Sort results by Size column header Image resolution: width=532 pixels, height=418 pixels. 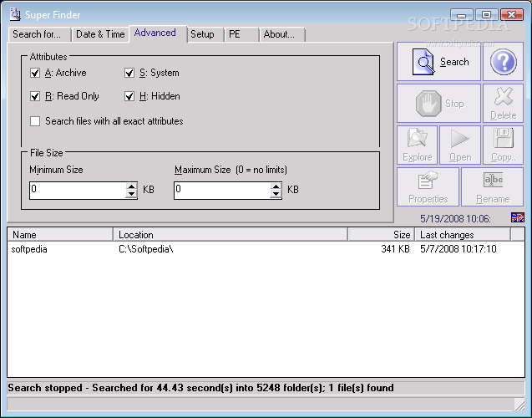pyautogui.click(x=382, y=235)
